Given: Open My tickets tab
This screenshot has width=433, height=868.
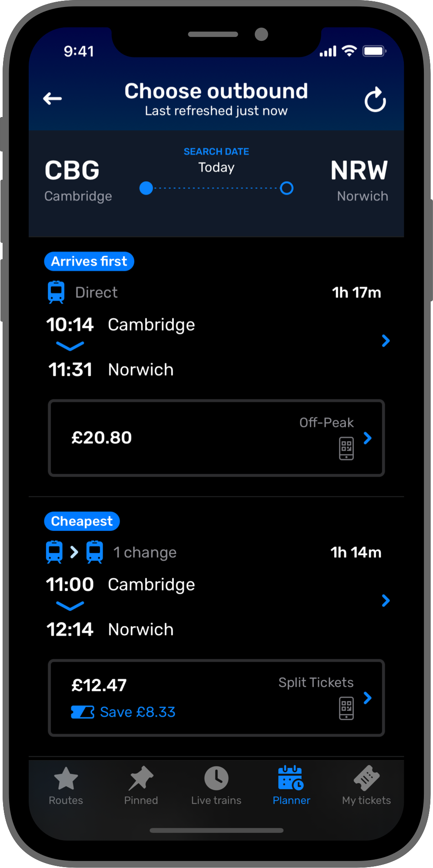Looking at the screenshot, I should 366,786.
